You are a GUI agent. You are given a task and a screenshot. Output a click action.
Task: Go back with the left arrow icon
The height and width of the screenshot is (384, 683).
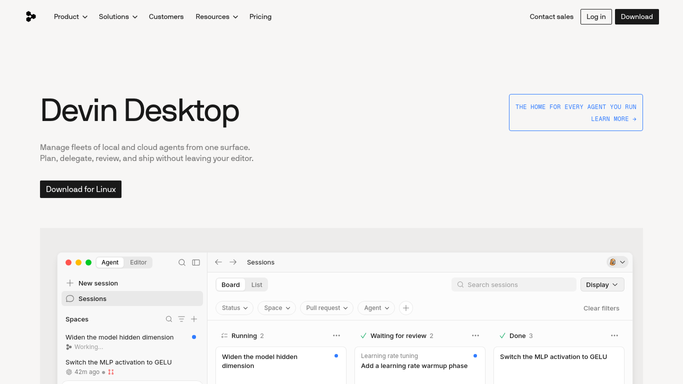click(x=218, y=262)
